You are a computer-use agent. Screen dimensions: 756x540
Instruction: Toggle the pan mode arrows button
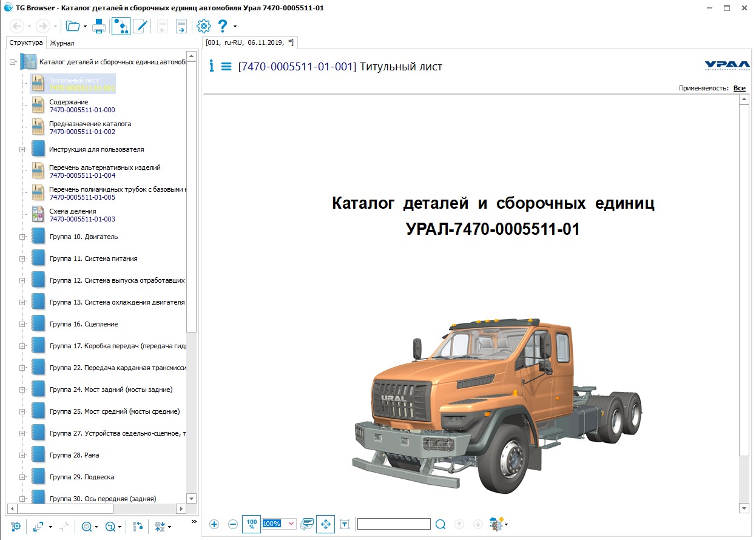(x=326, y=524)
